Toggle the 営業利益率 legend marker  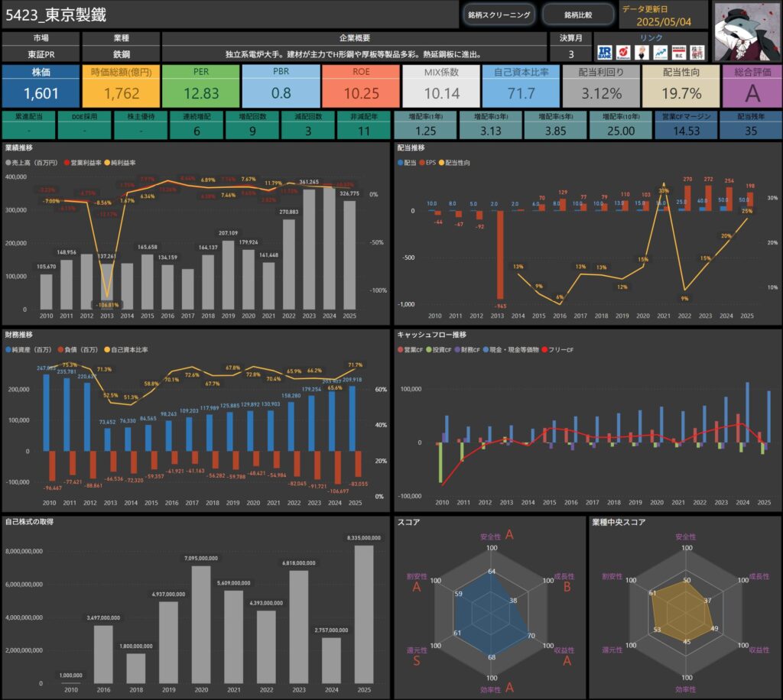point(67,163)
